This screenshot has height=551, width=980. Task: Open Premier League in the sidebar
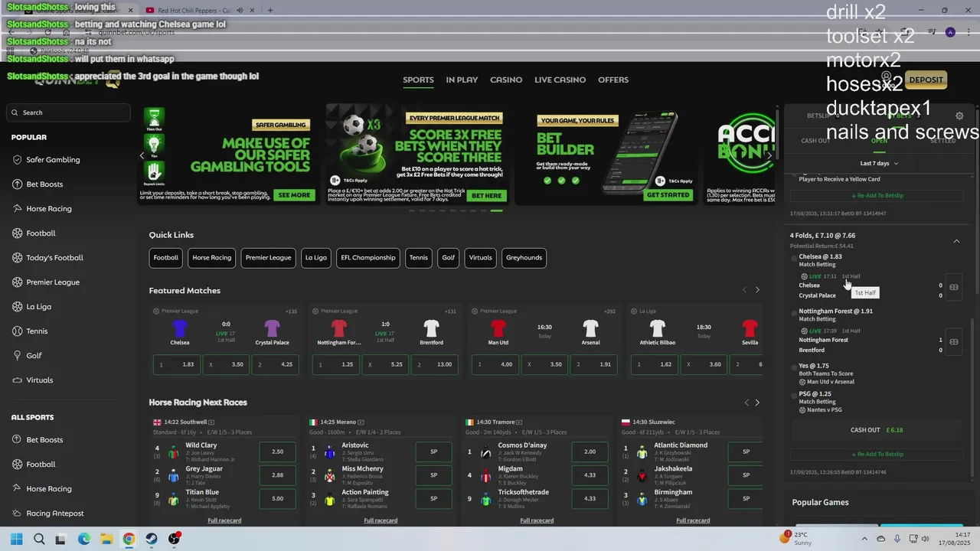[x=46, y=282]
